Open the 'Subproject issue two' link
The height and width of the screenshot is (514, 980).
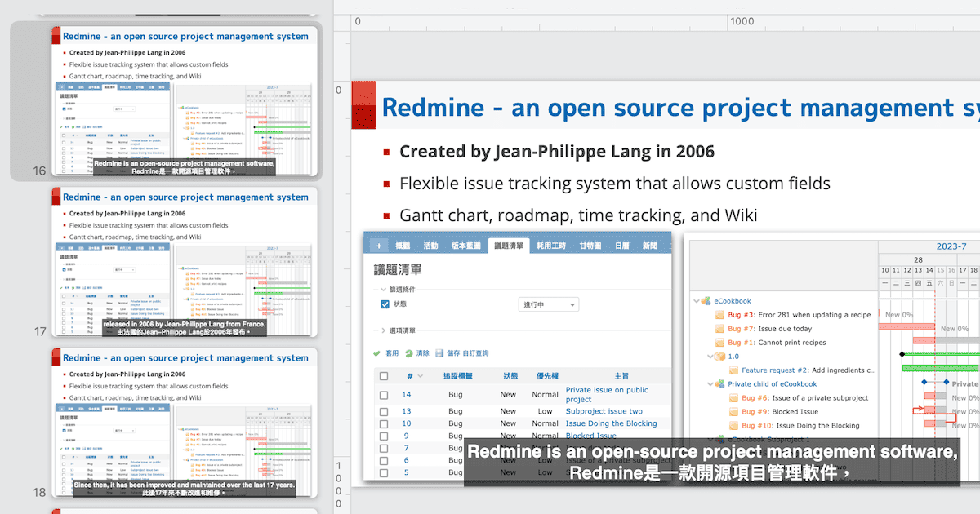coord(604,411)
